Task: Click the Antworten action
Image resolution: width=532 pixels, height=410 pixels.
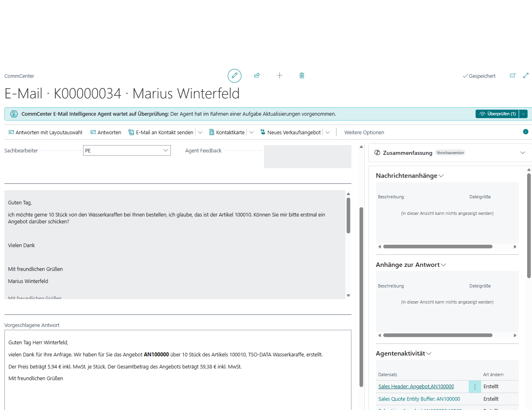Action: pos(106,132)
